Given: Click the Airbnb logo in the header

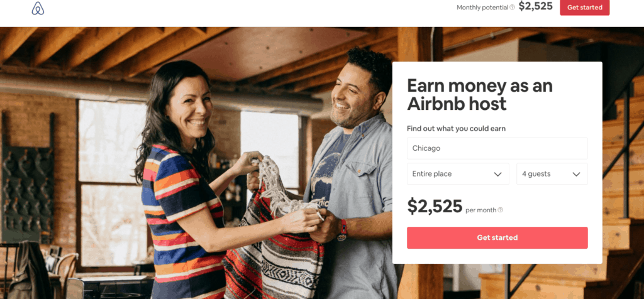Looking at the screenshot, I should click(x=38, y=8).
